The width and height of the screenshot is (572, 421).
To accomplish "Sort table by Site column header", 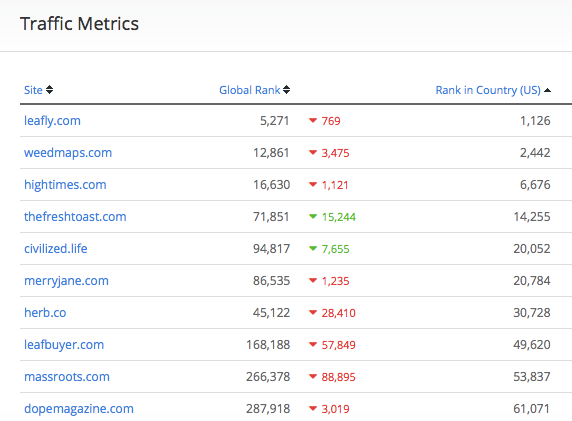I will coord(33,90).
